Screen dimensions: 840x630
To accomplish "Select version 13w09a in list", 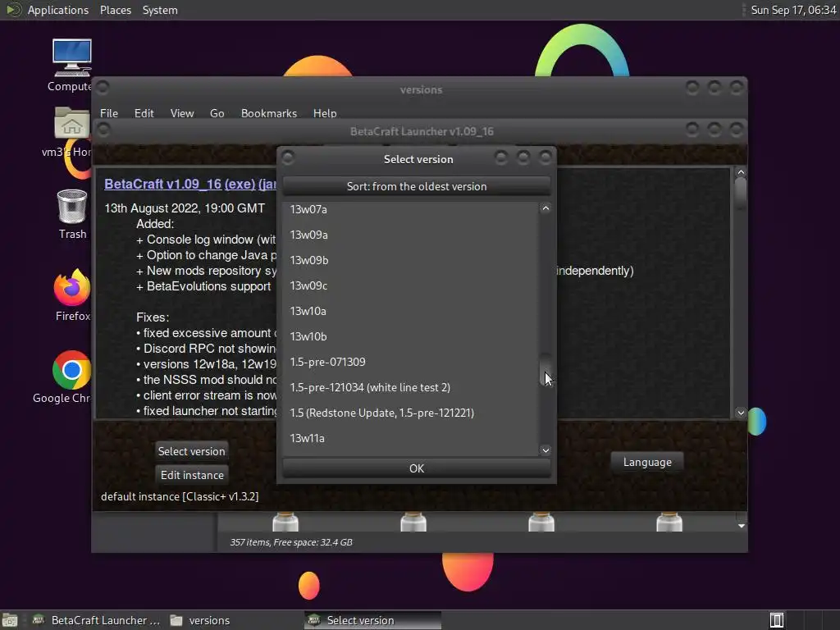I will point(410,235).
